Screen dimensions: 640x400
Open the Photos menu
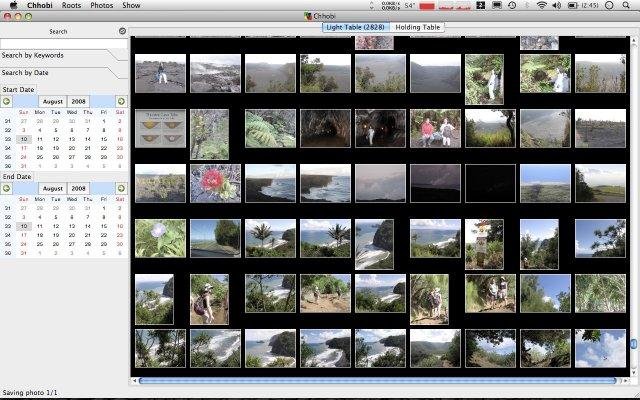[x=102, y=5]
